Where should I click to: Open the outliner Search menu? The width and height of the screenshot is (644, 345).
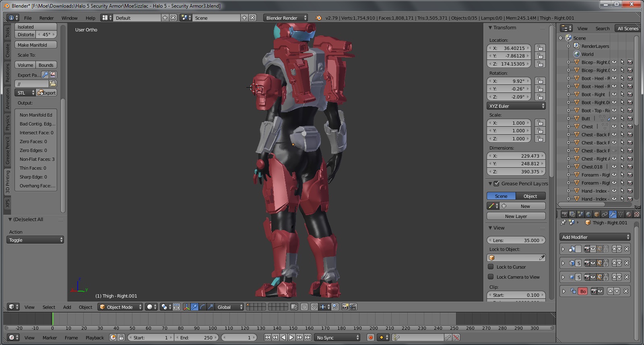tap(602, 28)
